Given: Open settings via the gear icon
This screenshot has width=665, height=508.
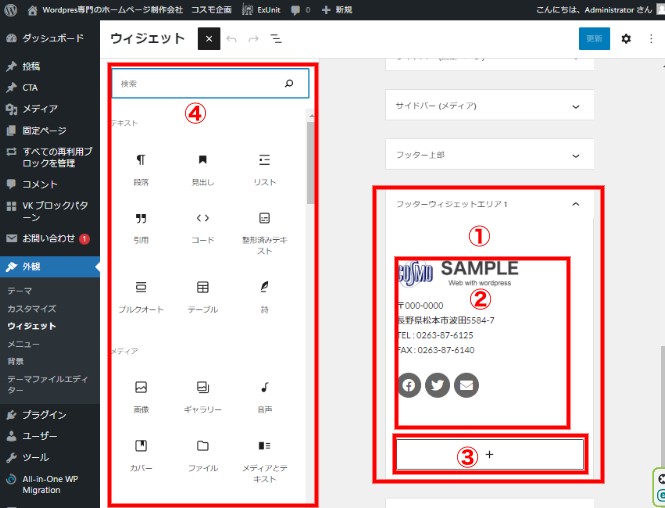Looking at the screenshot, I should coord(626,39).
